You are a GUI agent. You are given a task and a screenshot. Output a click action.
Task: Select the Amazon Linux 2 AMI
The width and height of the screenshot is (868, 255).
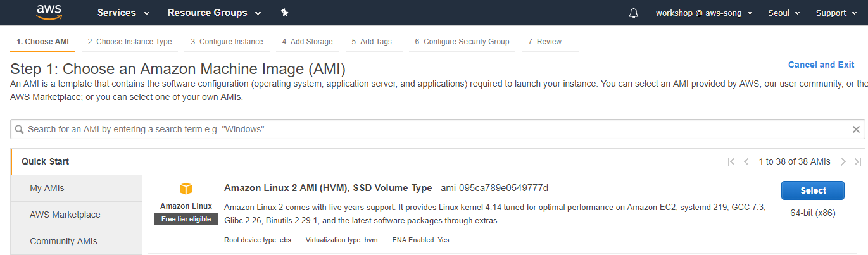pyautogui.click(x=813, y=190)
